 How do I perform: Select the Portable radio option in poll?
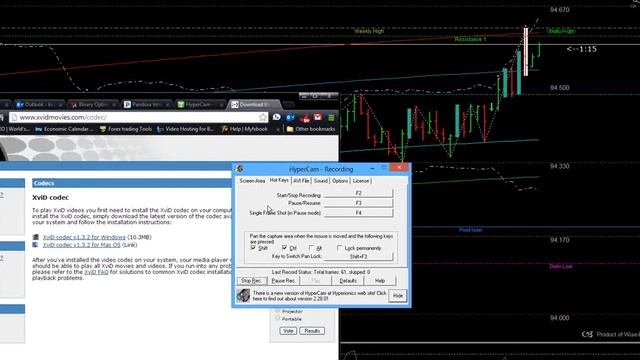[x=278, y=319]
